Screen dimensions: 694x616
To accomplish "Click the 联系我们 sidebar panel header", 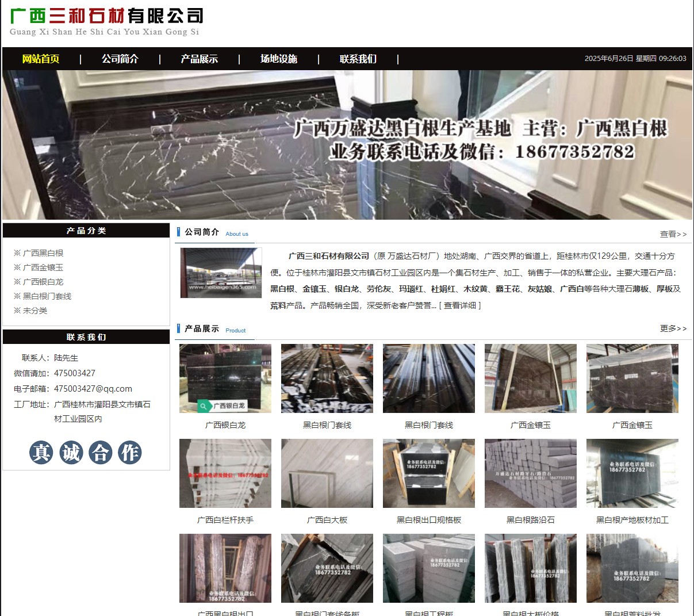I will click(86, 337).
